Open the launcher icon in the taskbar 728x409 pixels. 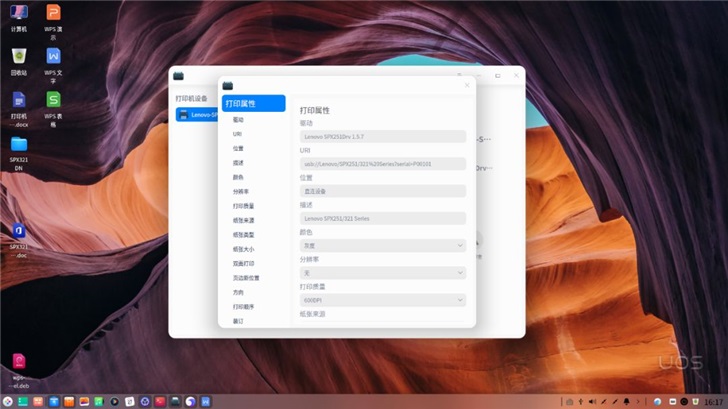click(8, 401)
